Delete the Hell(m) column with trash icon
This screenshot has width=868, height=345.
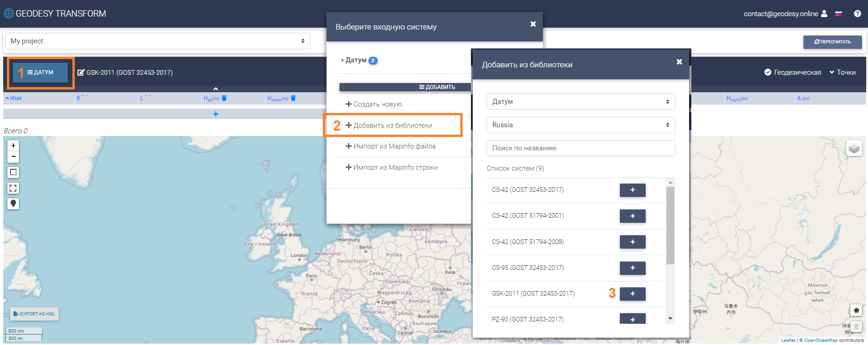224,98
